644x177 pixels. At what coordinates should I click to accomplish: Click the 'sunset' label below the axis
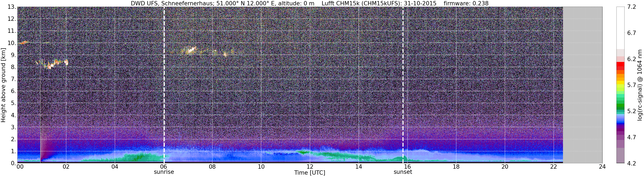point(403,172)
